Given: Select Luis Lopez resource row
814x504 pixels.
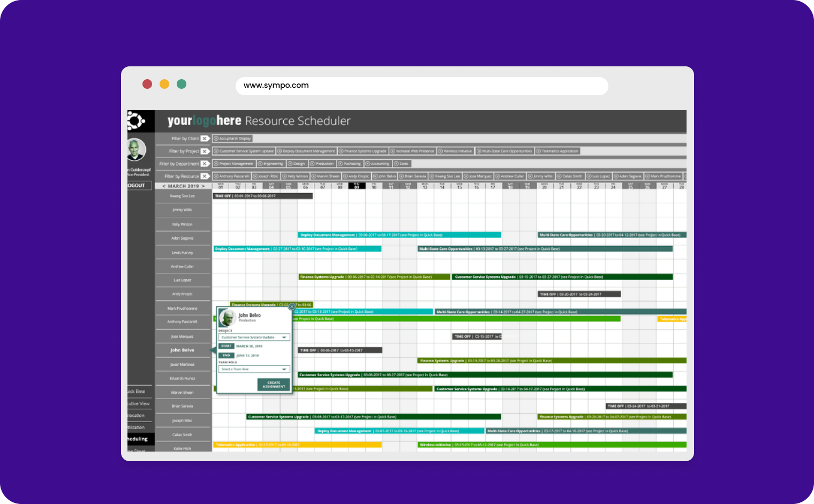Looking at the screenshot, I should pos(183,280).
